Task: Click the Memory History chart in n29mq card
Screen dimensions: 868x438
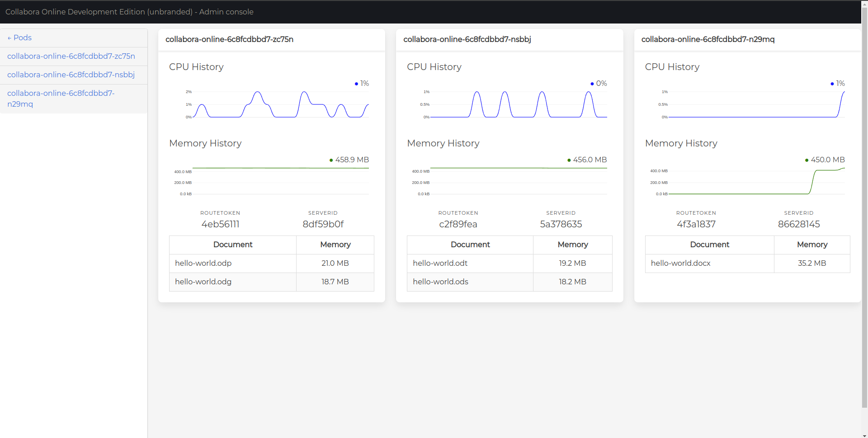Action: (756, 182)
